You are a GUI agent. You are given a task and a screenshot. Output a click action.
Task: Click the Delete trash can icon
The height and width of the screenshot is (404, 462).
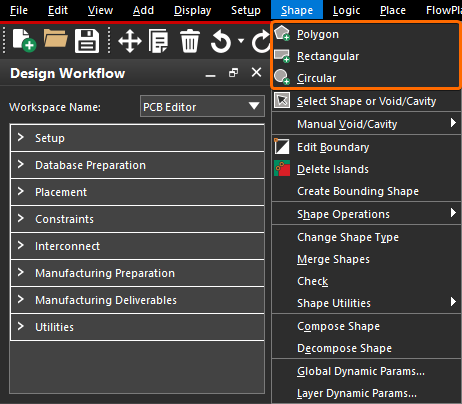point(190,41)
